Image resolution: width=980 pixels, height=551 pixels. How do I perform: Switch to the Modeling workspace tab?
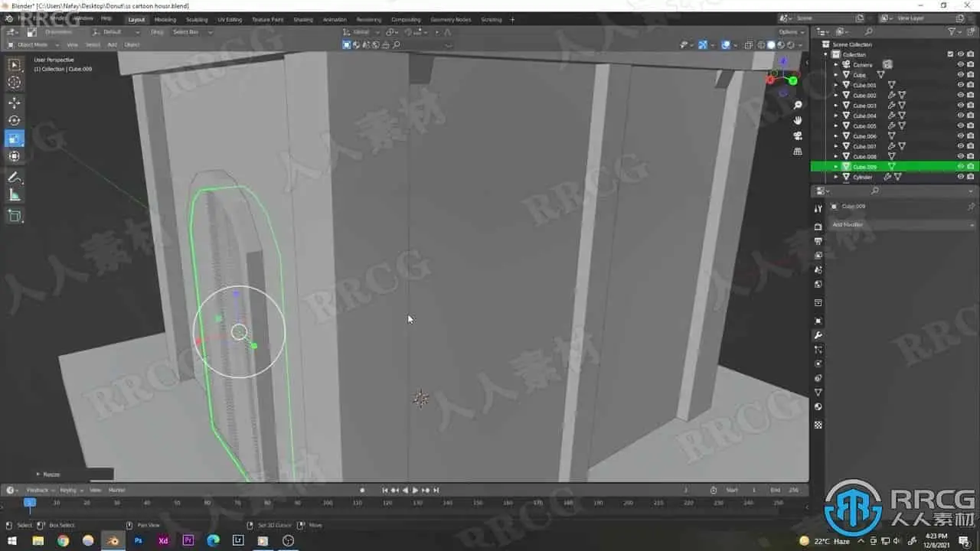[165, 19]
